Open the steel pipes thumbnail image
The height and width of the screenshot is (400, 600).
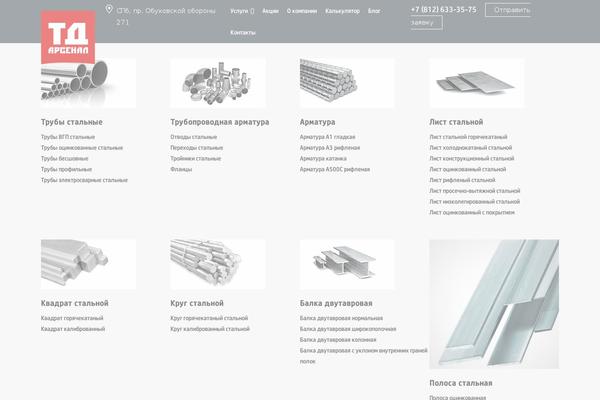(88, 83)
